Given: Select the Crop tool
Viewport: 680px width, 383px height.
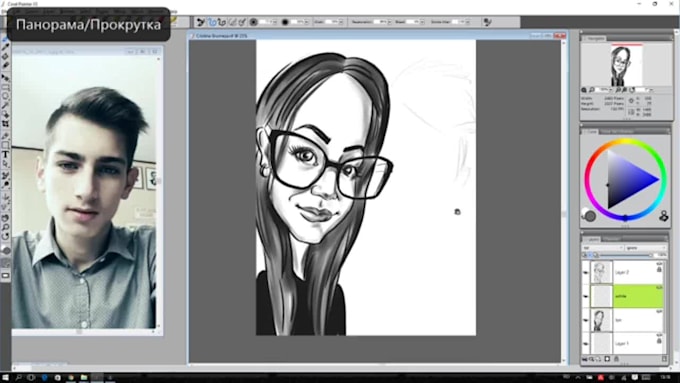Looking at the screenshot, I should [x=6, y=124].
